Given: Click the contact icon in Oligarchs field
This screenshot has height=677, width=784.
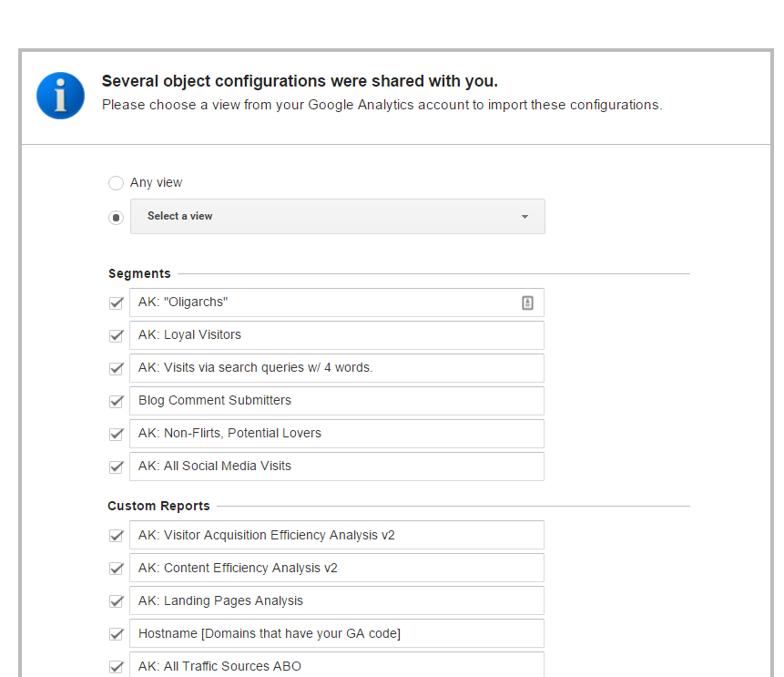Looking at the screenshot, I should [x=527, y=303].
